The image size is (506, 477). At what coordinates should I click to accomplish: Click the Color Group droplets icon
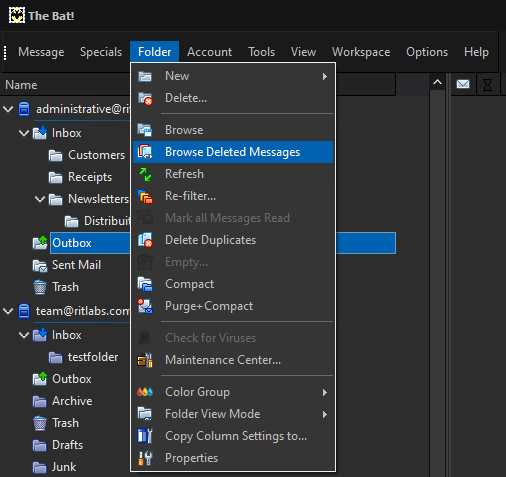(145, 392)
